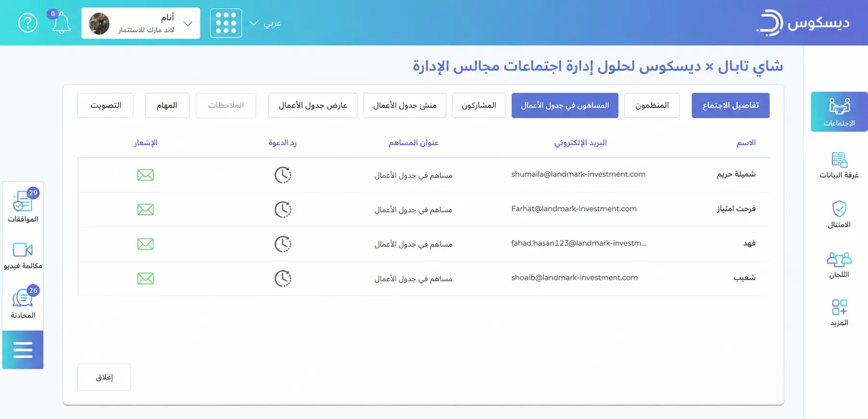Click pending clock icon in شعيب row
Screen dimensions: 868x419
pos(283,279)
